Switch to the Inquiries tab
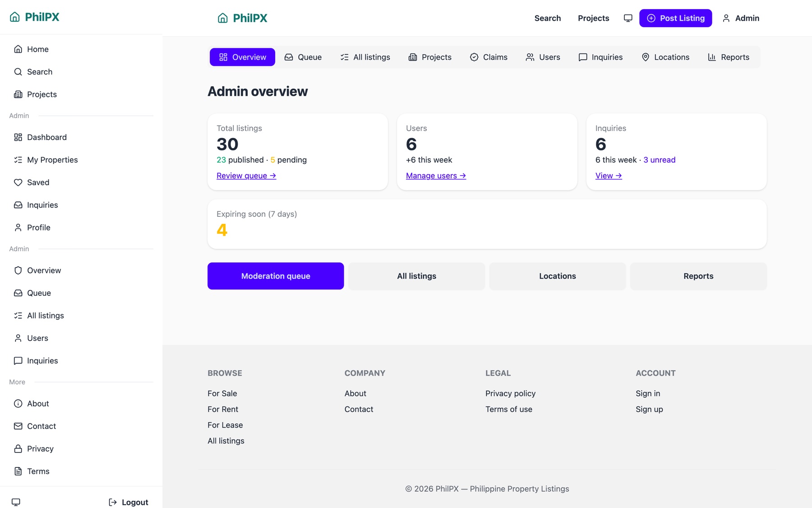Viewport: 812px width, 508px height. [x=600, y=57]
